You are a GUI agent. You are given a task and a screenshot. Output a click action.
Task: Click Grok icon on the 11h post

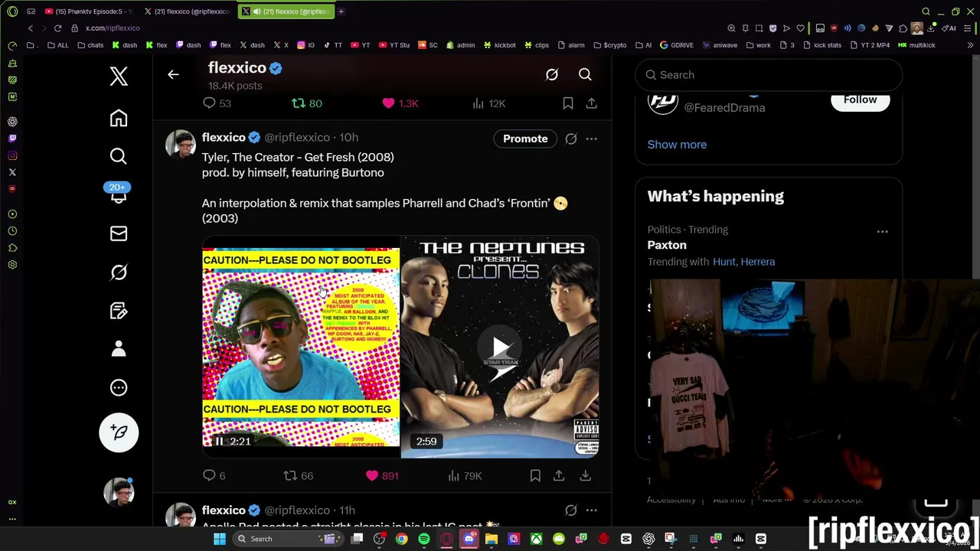571,510
